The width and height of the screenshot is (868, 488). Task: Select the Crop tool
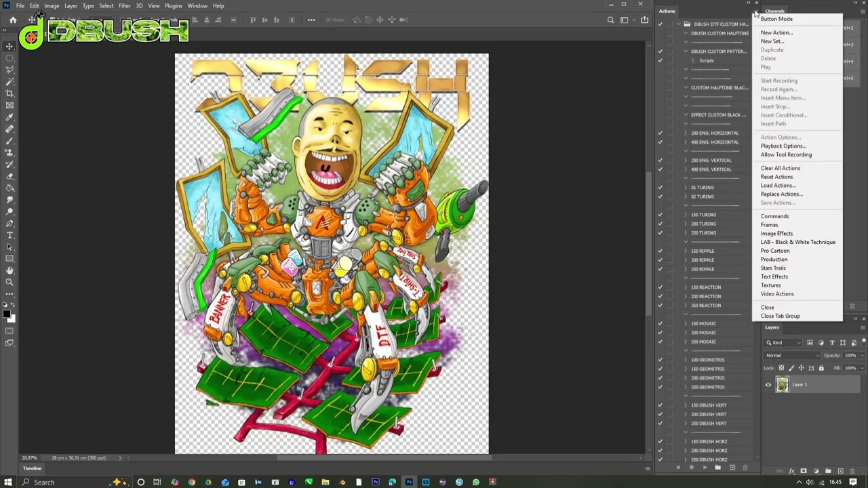(9, 94)
